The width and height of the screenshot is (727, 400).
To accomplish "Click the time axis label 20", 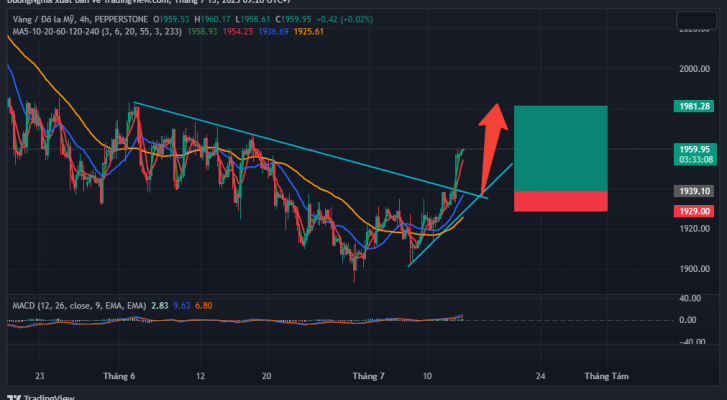I will pos(267,376).
